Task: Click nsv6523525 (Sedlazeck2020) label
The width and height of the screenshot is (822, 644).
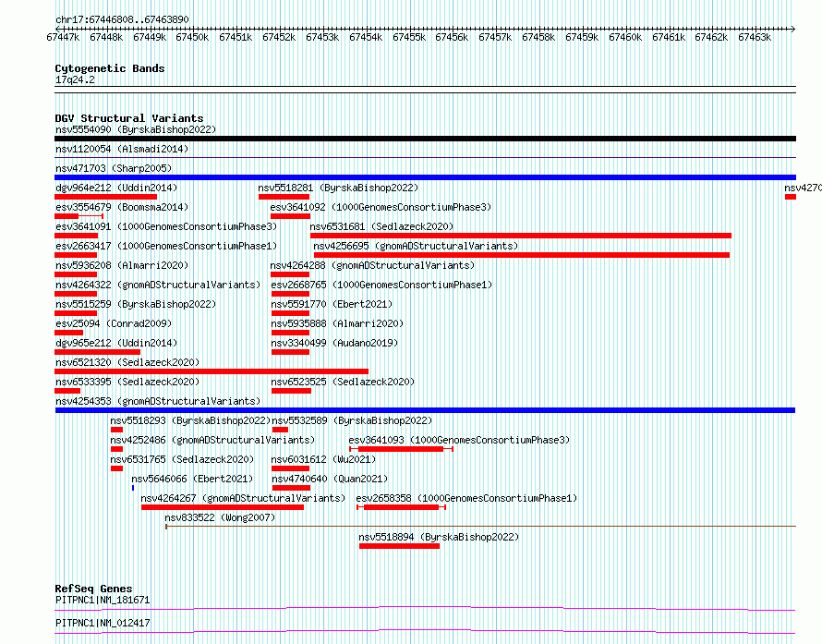Action: [343, 382]
